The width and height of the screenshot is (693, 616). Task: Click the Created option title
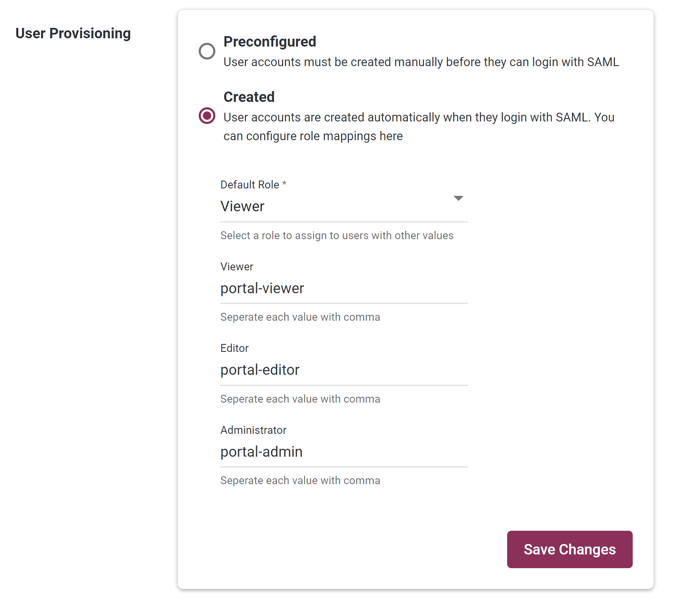(x=249, y=97)
